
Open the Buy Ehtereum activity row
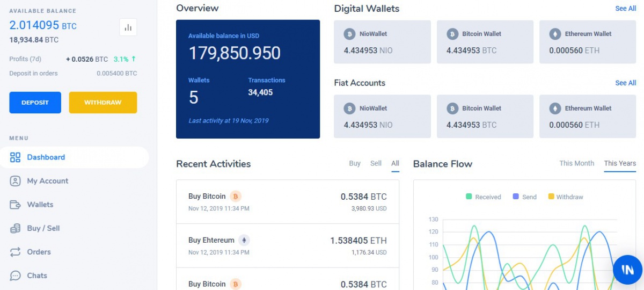click(287, 245)
